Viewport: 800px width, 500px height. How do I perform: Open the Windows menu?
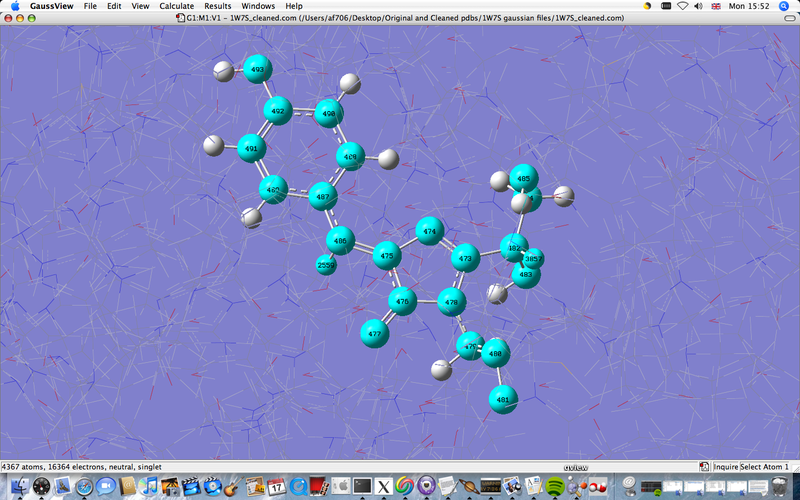click(258, 6)
